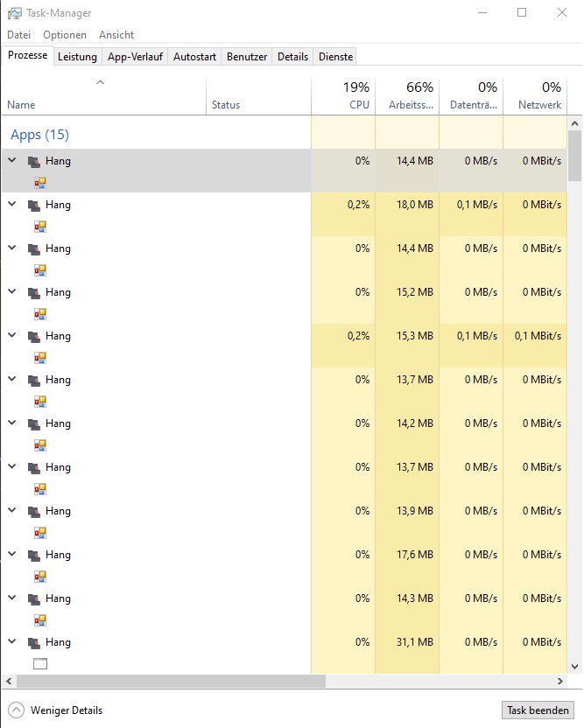
Task: Switch to the Details tab
Action: 292,55
